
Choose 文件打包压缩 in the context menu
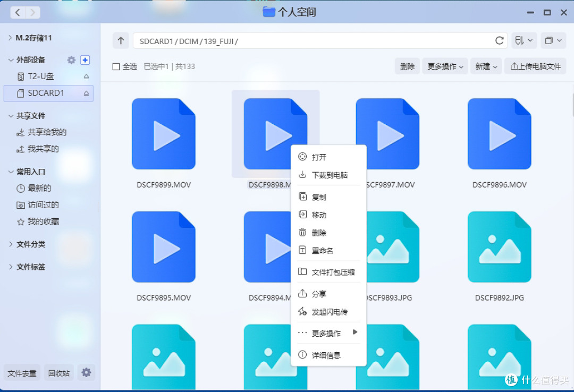(x=329, y=272)
